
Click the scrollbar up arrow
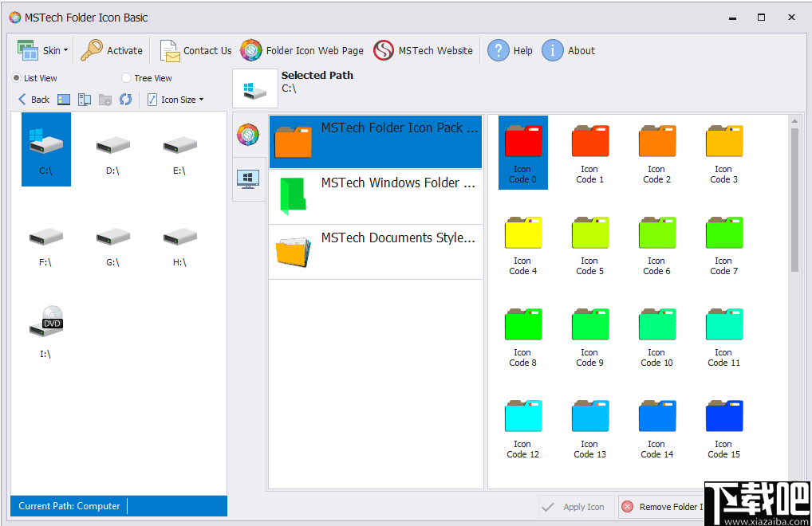pos(794,121)
